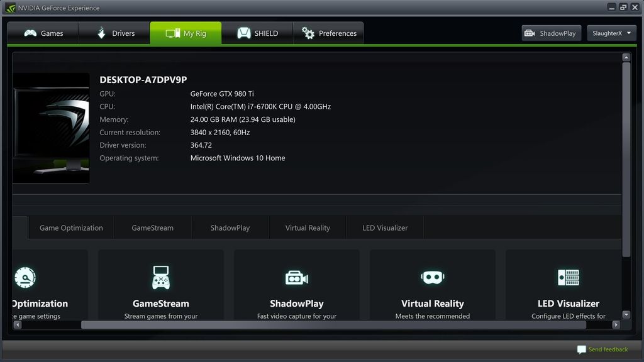Select the My Rig tab
644x362 pixels.
point(186,33)
